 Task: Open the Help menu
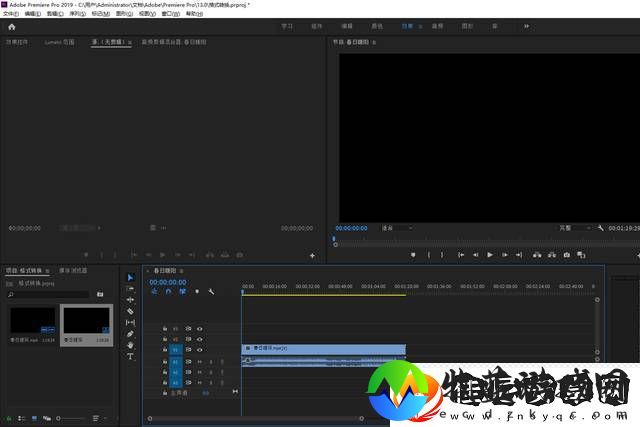(194, 13)
